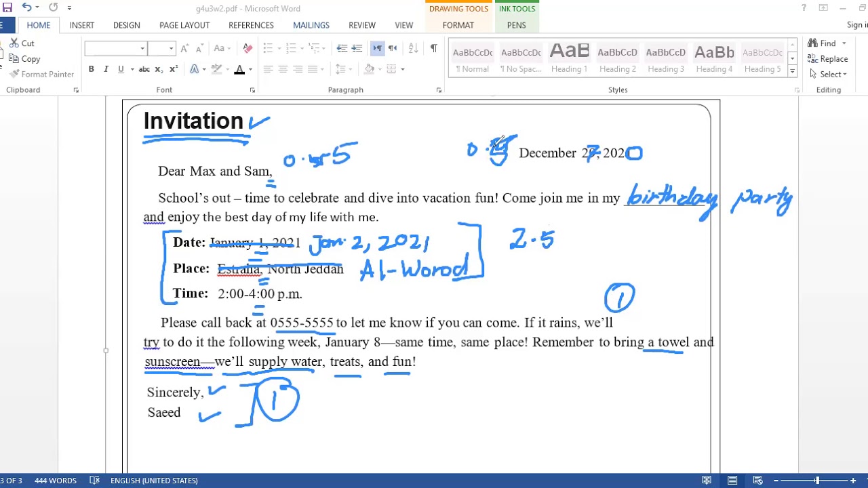Apply the No Spacing style
Viewport: 868px width, 488px height.
(x=521, y=59)
